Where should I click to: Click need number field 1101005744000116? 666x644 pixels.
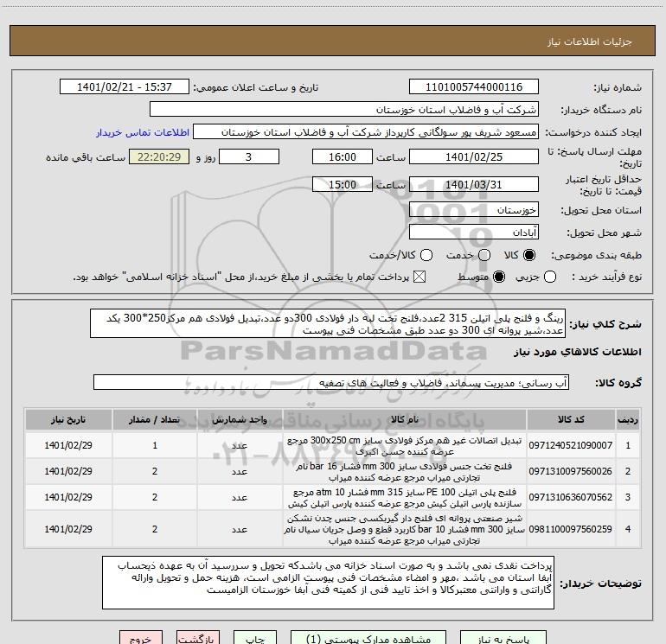(x=474, y=87)
